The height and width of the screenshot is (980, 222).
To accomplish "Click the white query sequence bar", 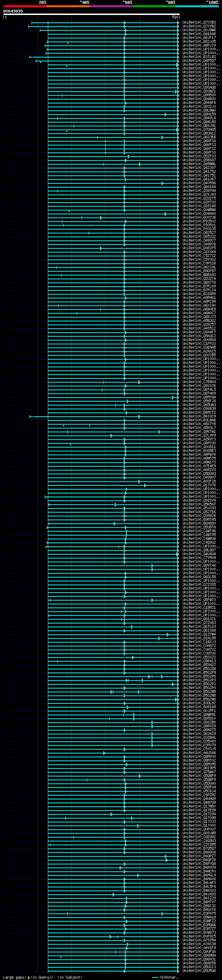I will (x=92, y=14).
